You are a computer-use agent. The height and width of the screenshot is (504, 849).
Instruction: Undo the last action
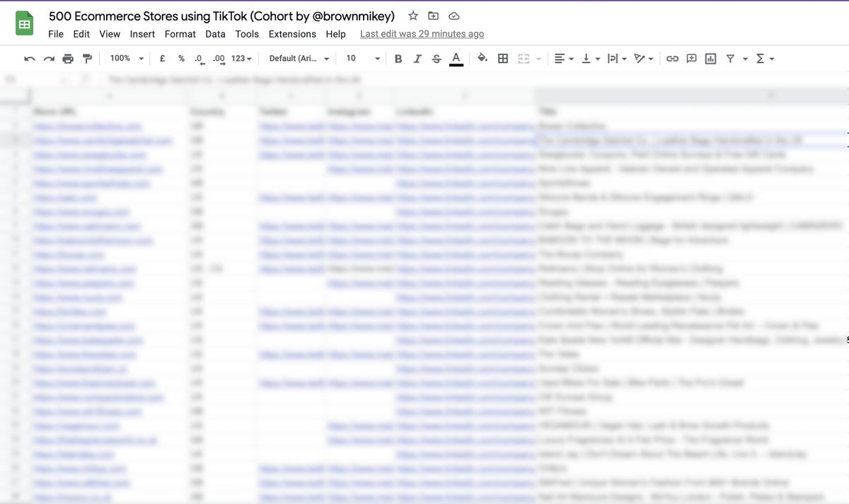(30, 59)
